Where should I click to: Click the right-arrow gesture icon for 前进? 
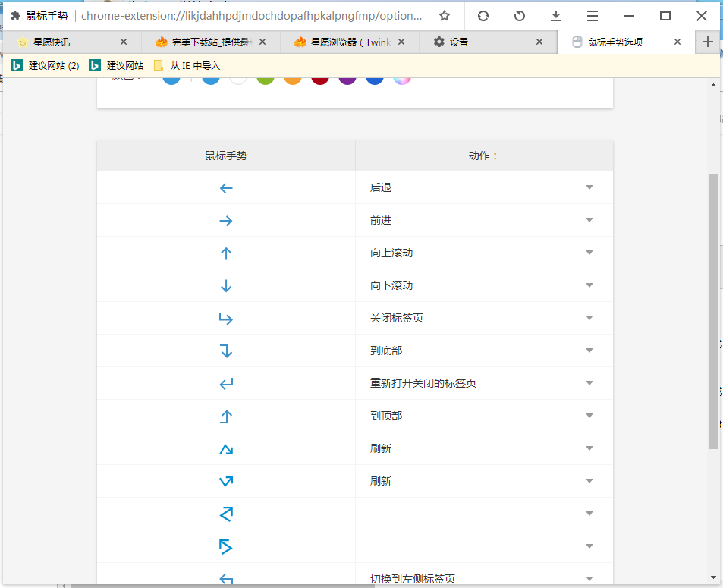tap(225, 220)
